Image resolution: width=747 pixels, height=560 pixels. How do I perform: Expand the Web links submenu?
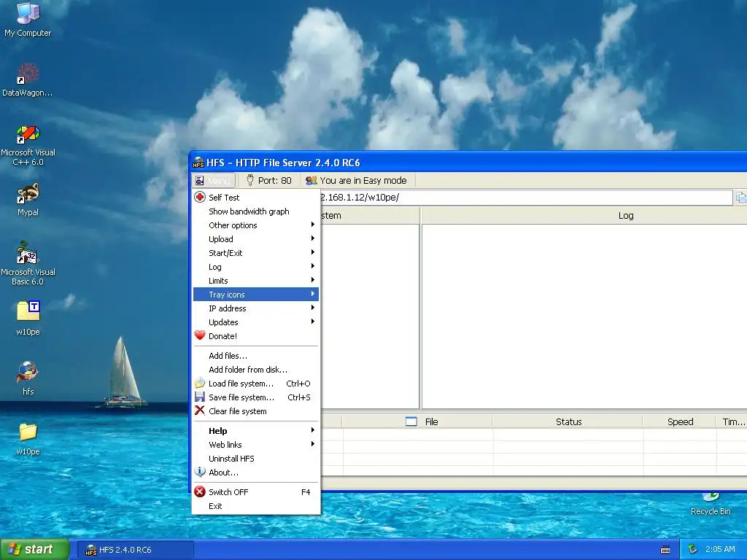(x=256, y=444)
